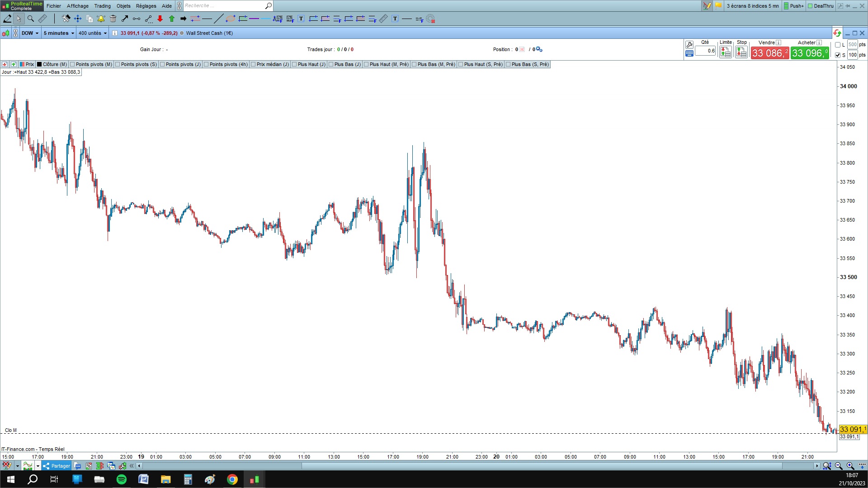The height and width of the screenshot is (488, 868).
Task: Open the order panel wrench settings
Action: click(x=689, y=44)
